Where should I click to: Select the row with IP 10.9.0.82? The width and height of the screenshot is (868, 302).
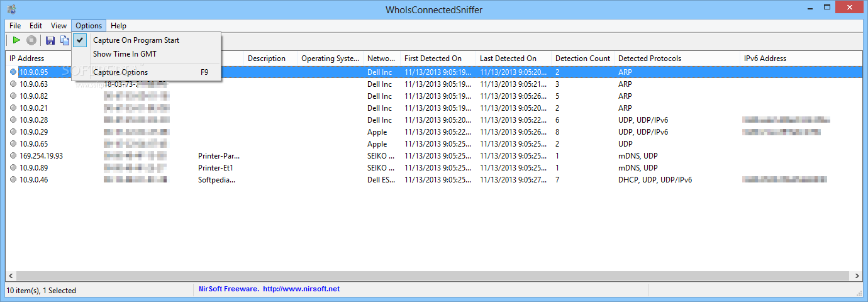point(434,96)
